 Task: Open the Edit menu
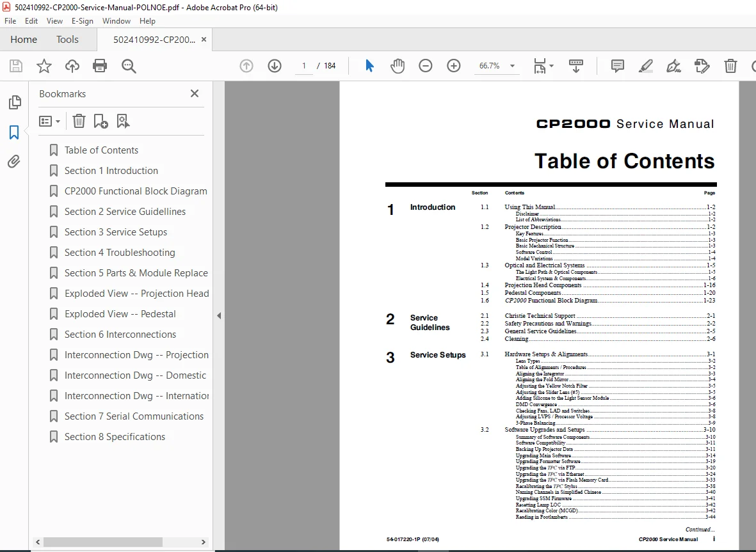coord(31,21)
